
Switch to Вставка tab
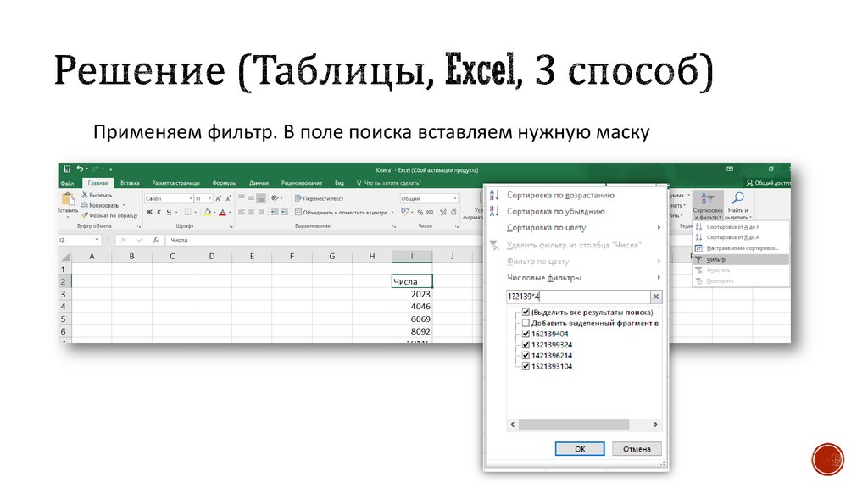point(130,183)
